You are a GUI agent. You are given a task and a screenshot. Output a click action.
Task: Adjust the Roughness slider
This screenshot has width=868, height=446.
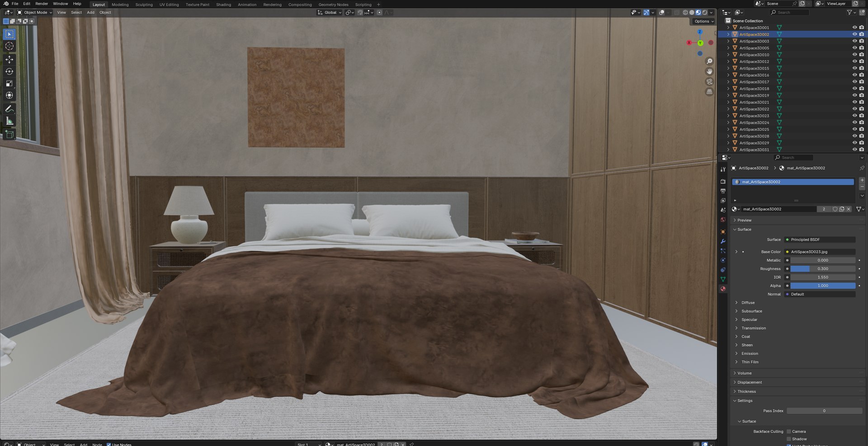coord(823,269)
